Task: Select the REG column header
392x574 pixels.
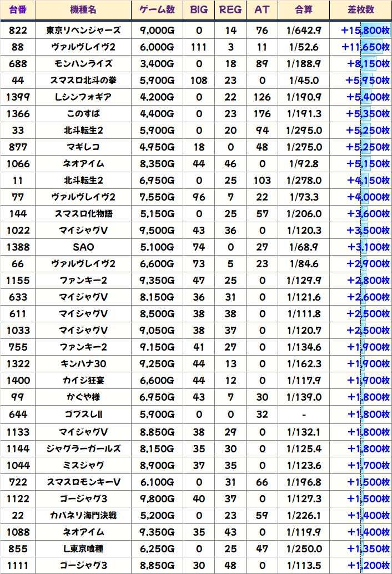Action: click(x=230, y=10)
